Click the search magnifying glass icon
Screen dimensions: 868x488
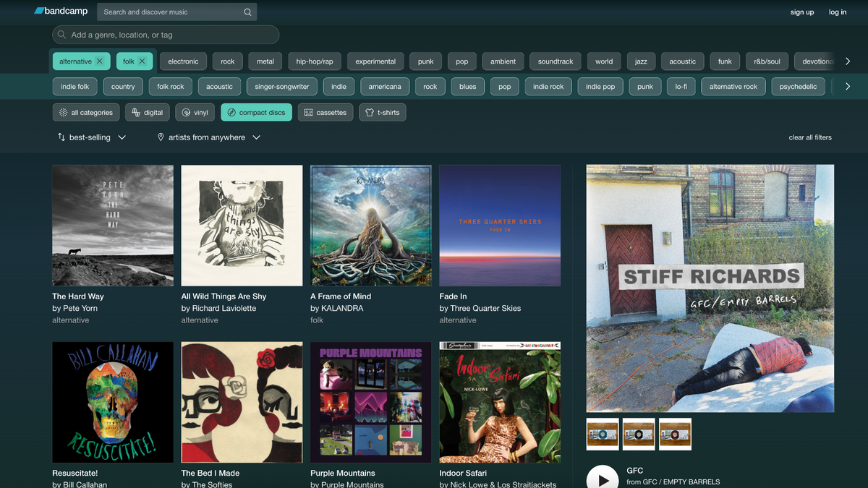247,12
